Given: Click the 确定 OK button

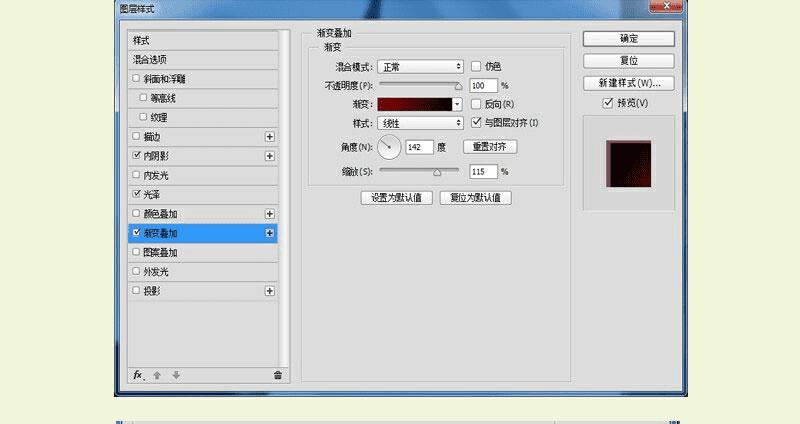Looking at the screenshot, I should pyautogui.click(x=629, y=39).
